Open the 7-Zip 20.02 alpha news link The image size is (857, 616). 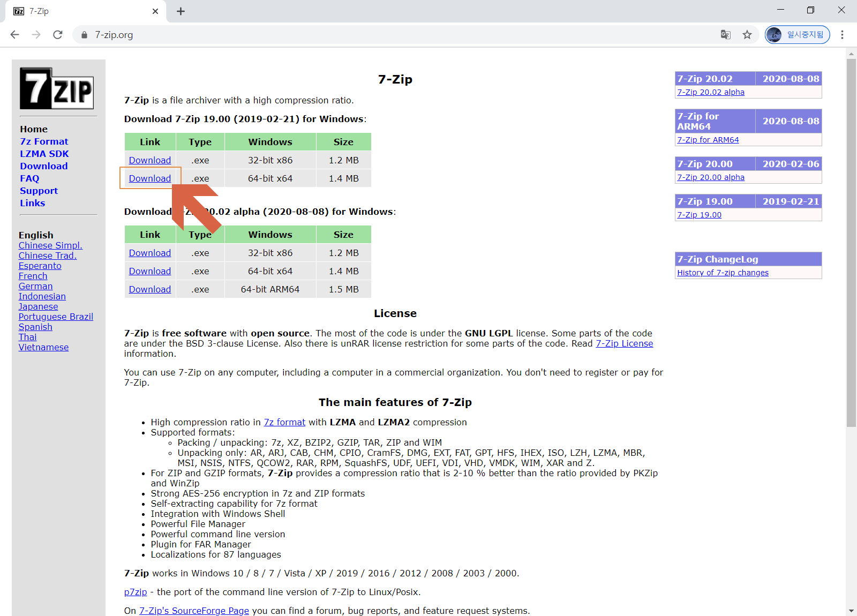pos(711,92)
